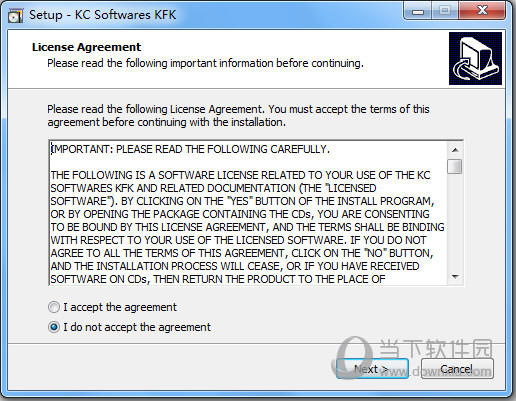Select "I do not accept the agreement" radio
Image resolution: width=516 pixels, height=401 pixels.
pyautogui.click(x=54, y=327)
